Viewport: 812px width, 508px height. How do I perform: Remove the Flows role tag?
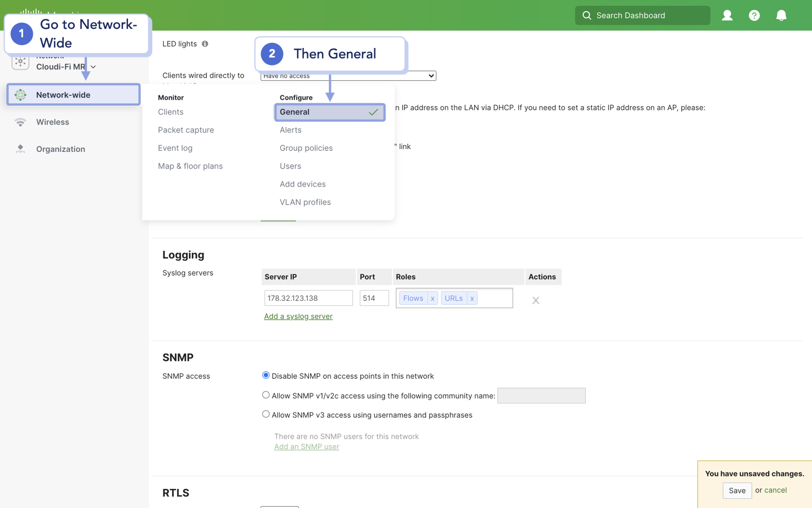433,297
